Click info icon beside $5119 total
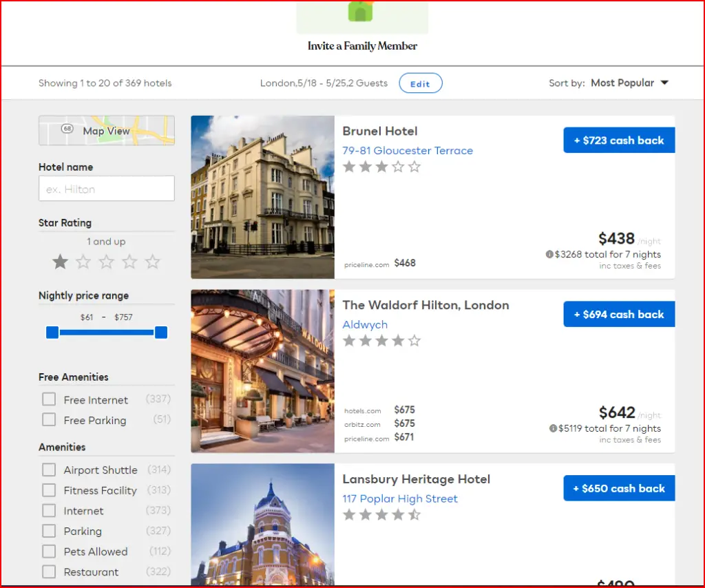This screenshot has height=588, width=705. click(553, 428)
